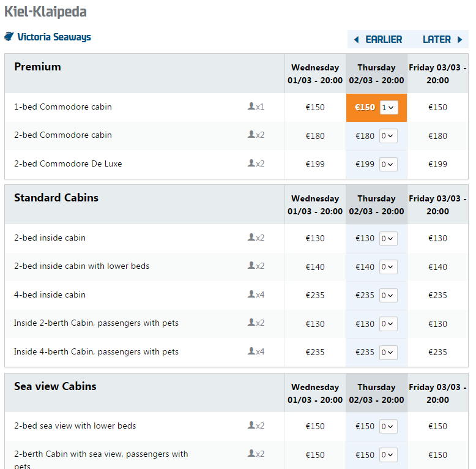Choose Wednesday €199 price for Commodore De Luxe
The height and width of the screenshot is (469, 476).
[x=315, y=164]
